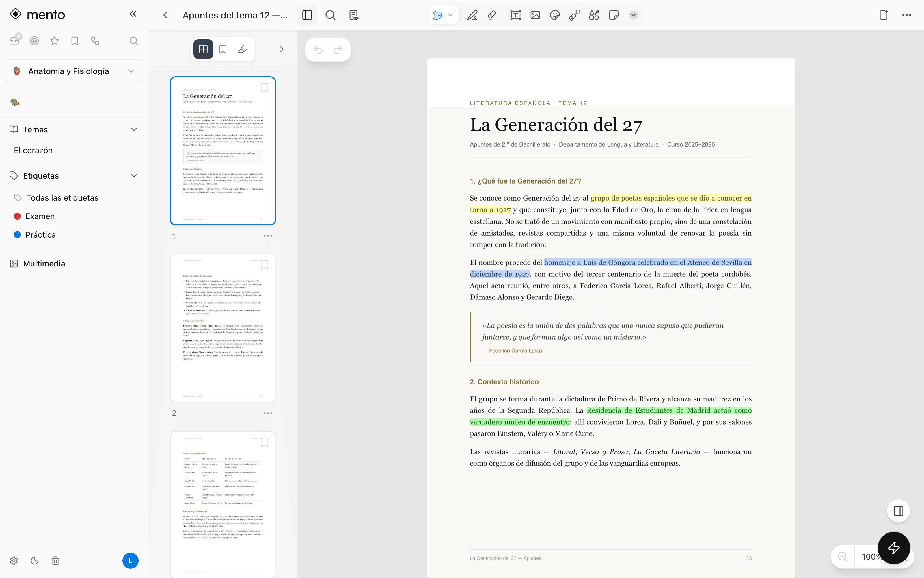Add a sticky note
This screenshot has height=578, width=924.
coord(614,15)
